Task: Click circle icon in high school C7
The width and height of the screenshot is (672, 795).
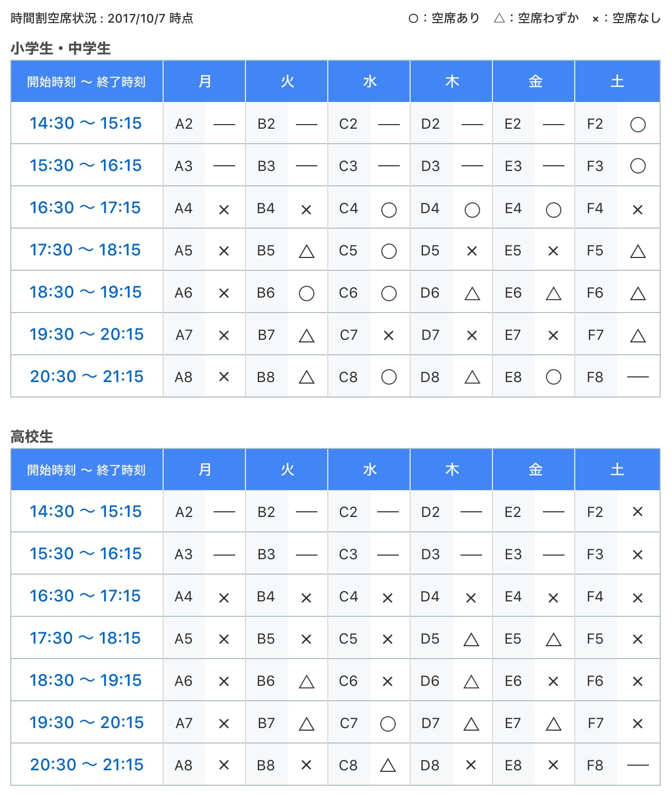Action: tap(387, 724)
